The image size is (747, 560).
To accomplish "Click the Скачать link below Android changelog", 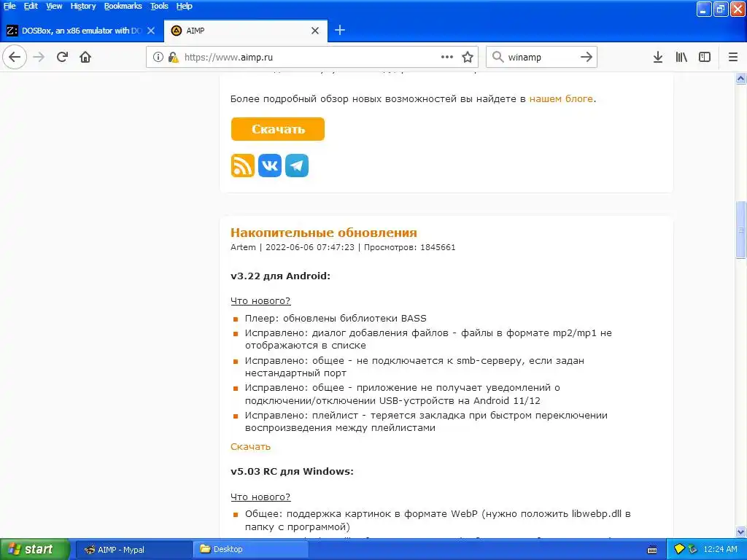I will point(251,447).
